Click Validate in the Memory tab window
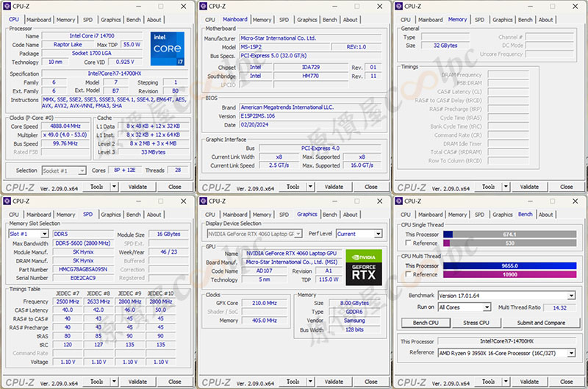The height and width of the screenshot is (389, 588). pyautogui.click(x=529, y=187)
